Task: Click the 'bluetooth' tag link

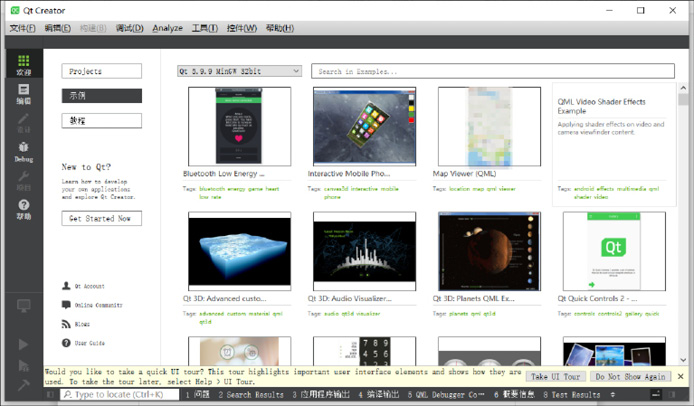Action: 213,189
